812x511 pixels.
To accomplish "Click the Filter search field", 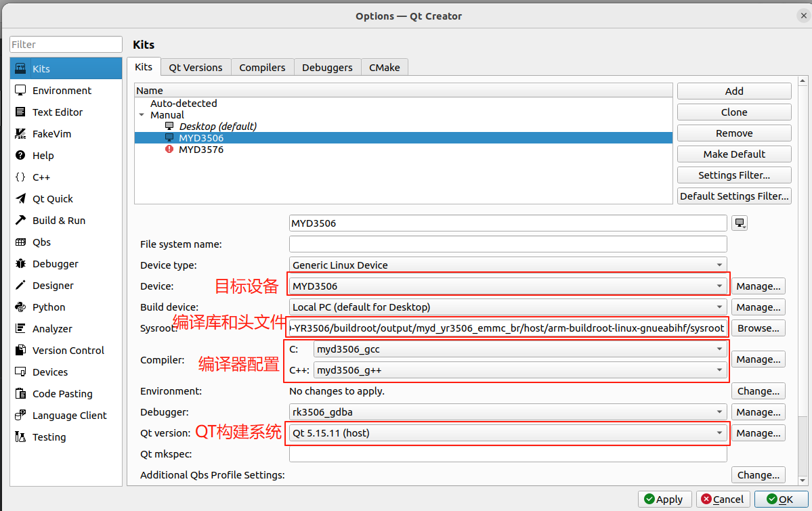I will point(66,45).
